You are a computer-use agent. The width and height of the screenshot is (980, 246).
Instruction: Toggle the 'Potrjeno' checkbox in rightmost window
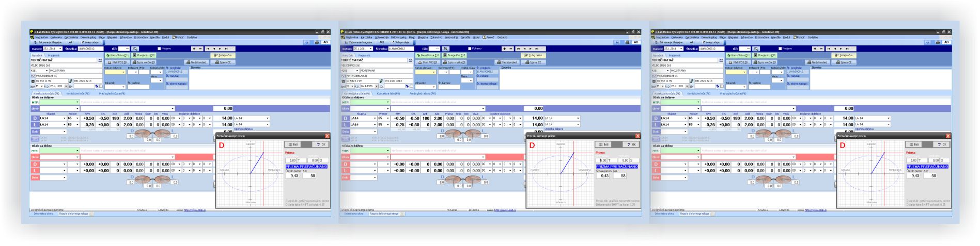pyautogui.click(x=780, y=48)
